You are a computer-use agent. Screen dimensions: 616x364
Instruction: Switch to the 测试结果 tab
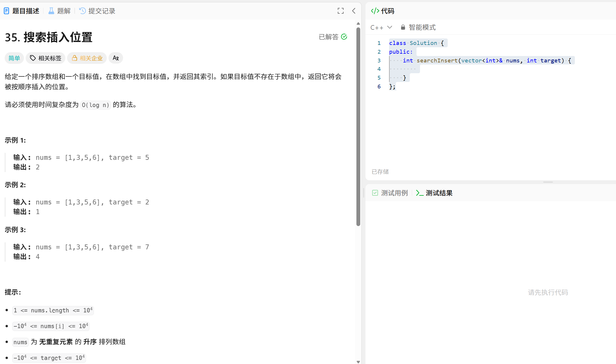434,193
